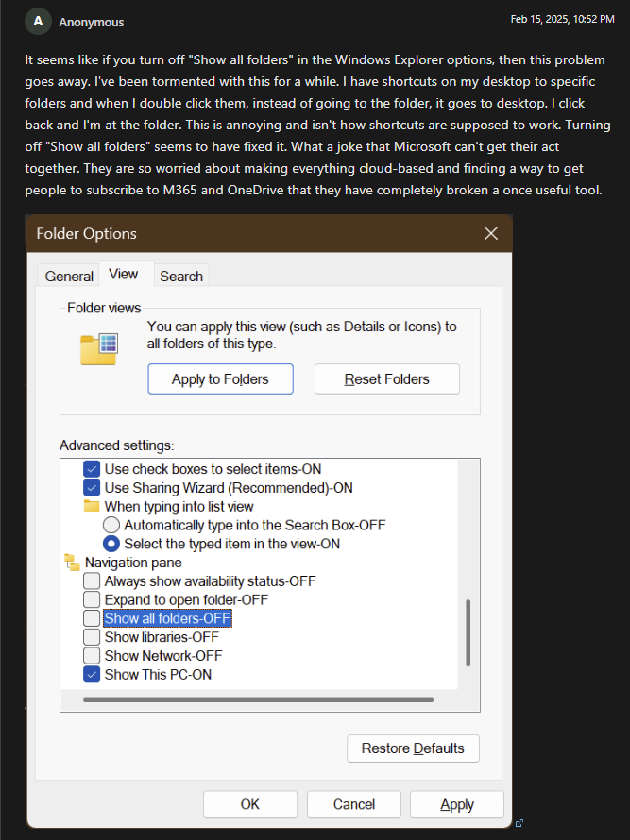
Task: Confirm with the OK button
Action: tap(250, 804)
